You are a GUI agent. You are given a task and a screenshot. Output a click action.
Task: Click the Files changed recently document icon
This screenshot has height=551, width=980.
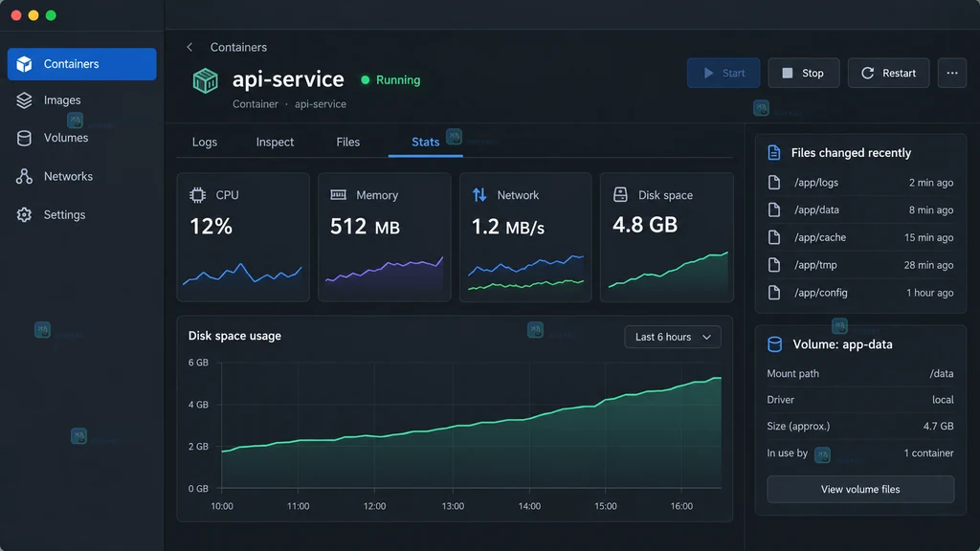[773, 152]
